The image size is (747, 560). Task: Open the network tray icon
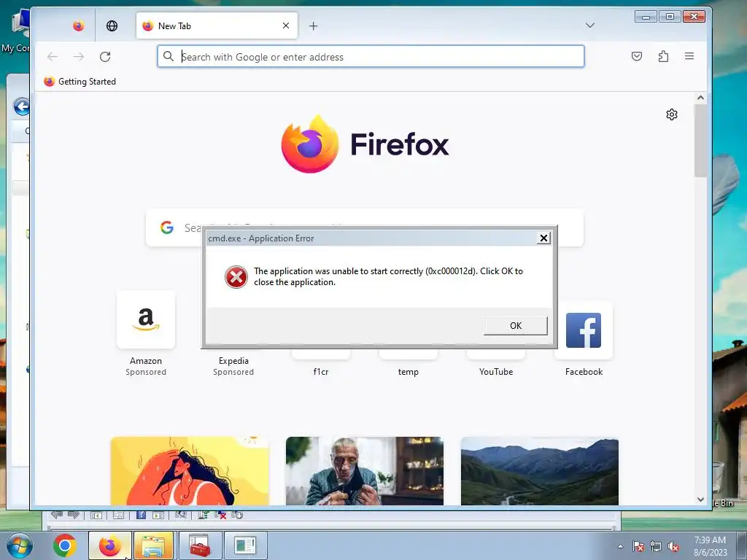tap(656, 547)
